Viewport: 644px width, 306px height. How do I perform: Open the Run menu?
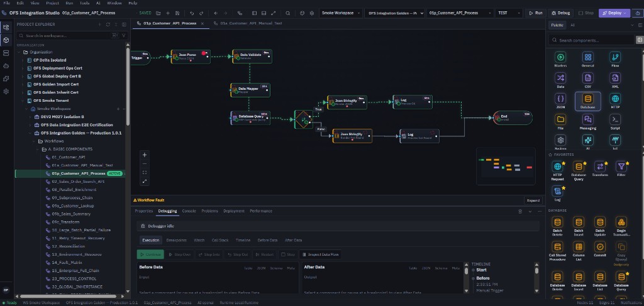click(69, 3)
